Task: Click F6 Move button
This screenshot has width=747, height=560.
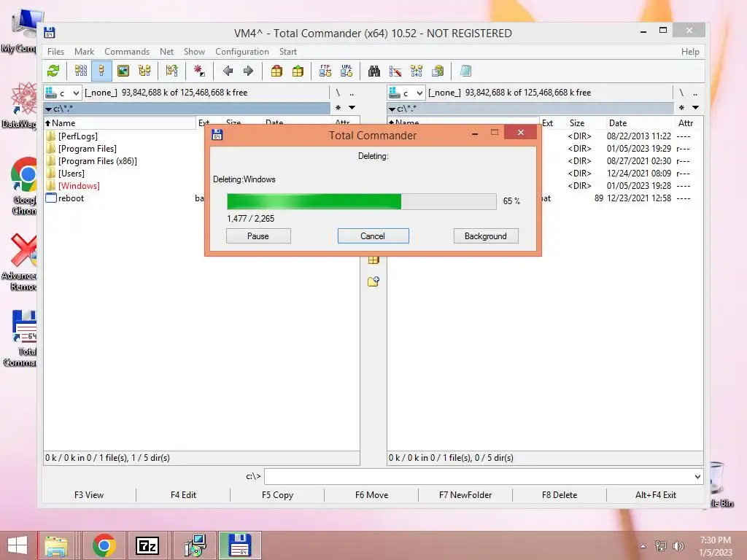Action: click(371, 495)
